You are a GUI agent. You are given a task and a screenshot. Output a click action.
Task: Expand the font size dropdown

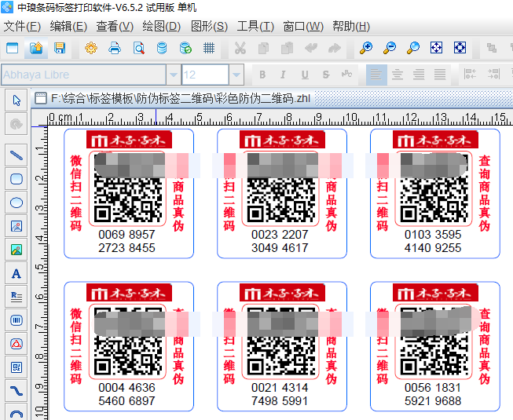point(236,75)
